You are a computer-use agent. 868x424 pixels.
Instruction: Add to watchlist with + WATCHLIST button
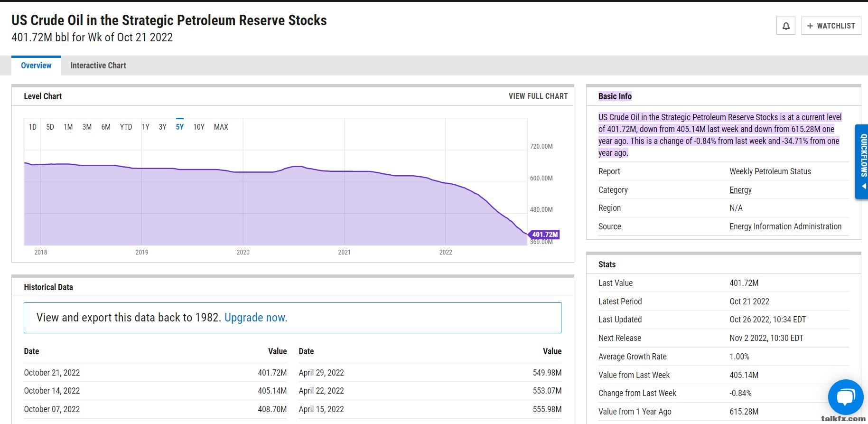[831, 26]
